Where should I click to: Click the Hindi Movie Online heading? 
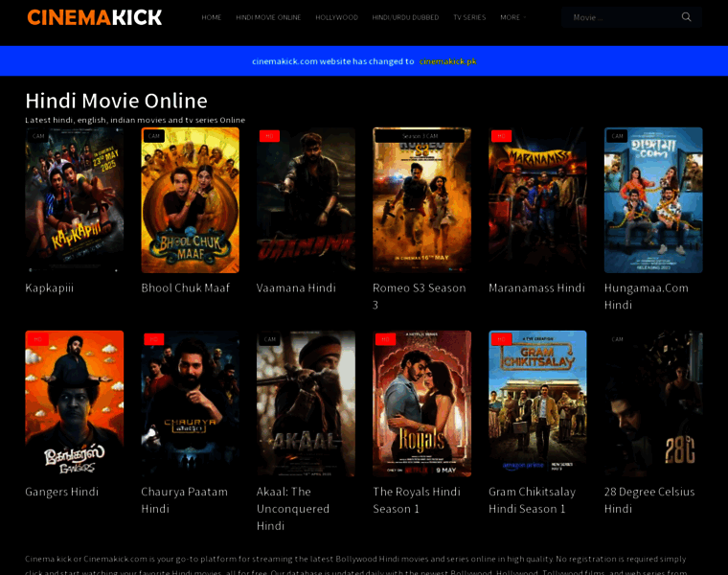(x=117, y=101)
